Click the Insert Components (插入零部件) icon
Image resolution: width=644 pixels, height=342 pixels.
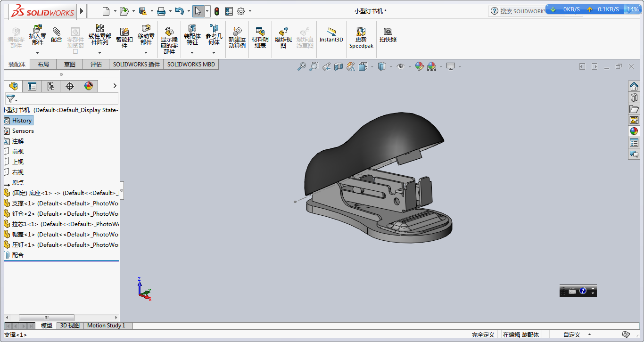pyautogui.click(x=38, y=35)
